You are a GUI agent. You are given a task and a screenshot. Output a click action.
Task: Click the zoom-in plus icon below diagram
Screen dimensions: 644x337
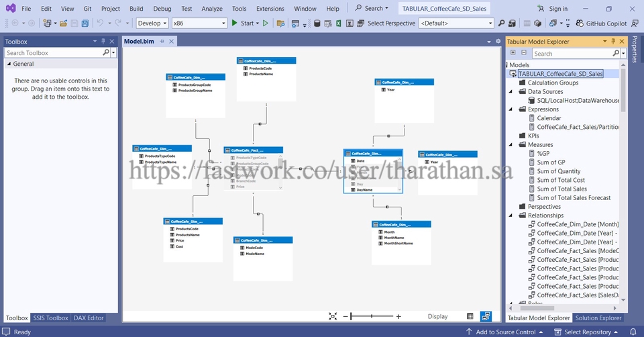coord(398,316)
